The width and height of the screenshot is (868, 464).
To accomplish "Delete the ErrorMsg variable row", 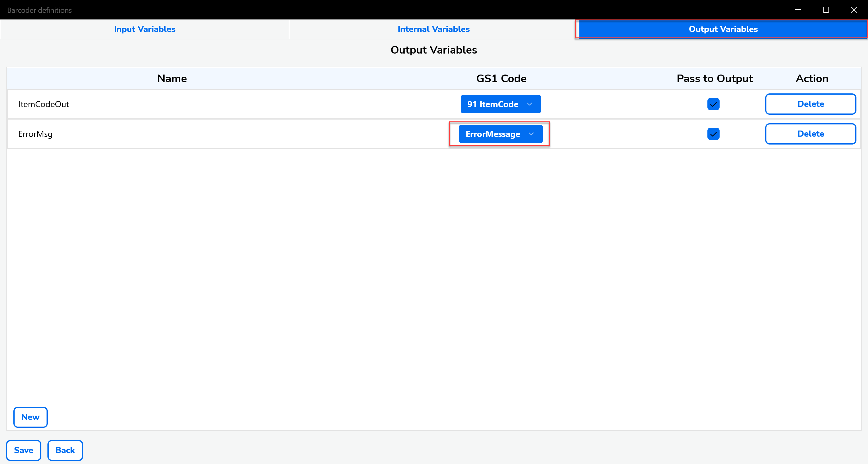I will click(811, 134).
